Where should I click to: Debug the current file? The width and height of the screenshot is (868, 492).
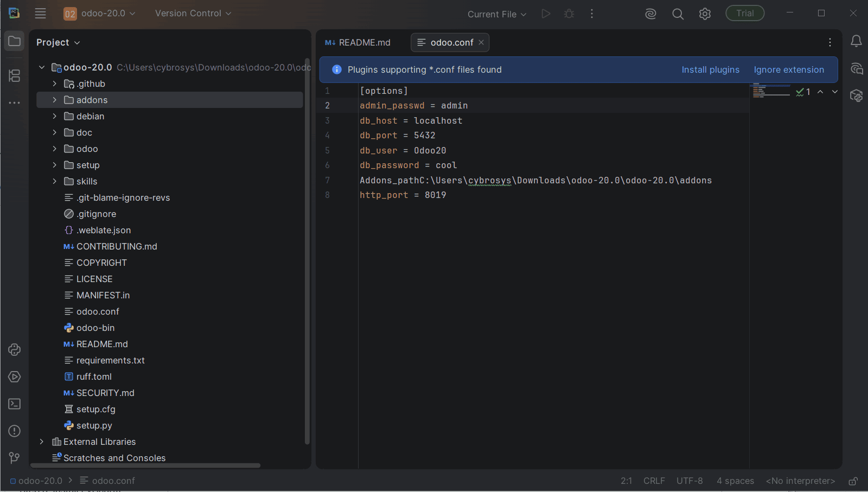coord(569,14)
